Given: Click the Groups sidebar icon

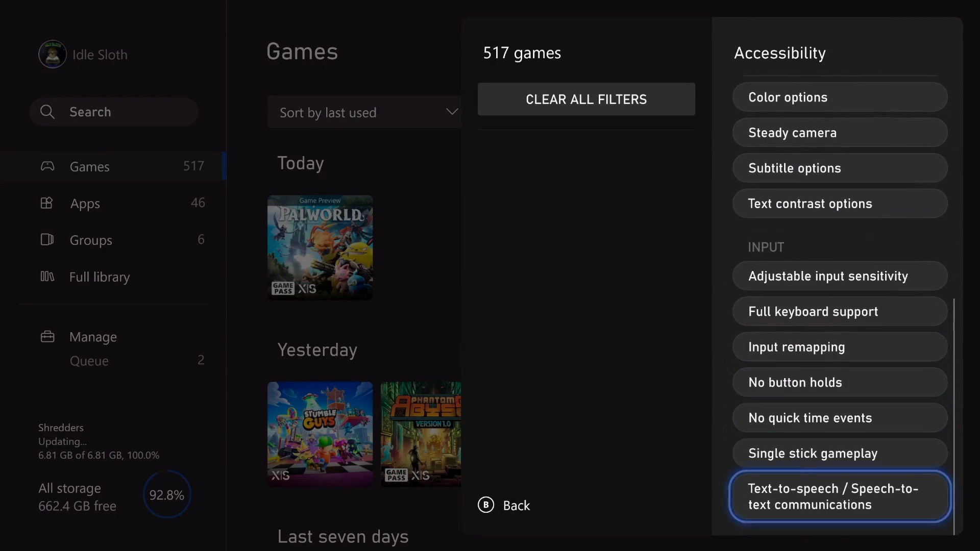Looking at the screenshot, I should pos(47,240).
